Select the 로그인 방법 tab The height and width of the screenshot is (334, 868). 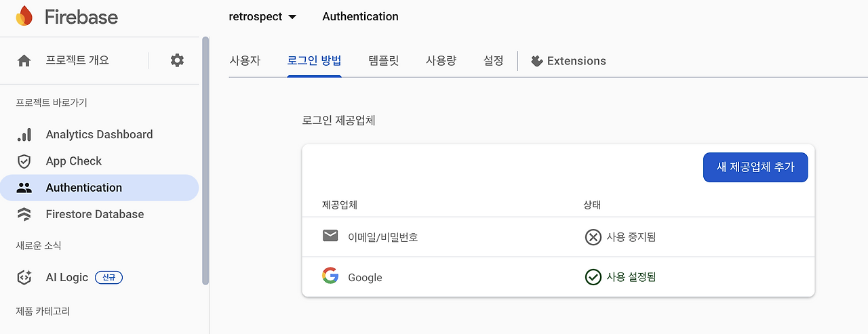coord(314,60)
